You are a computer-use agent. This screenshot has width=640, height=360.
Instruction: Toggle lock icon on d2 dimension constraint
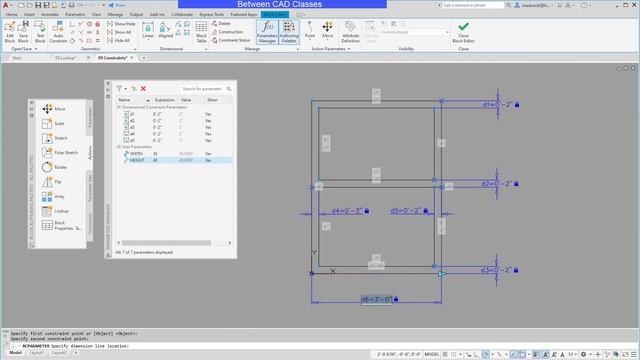pos(516,184)
